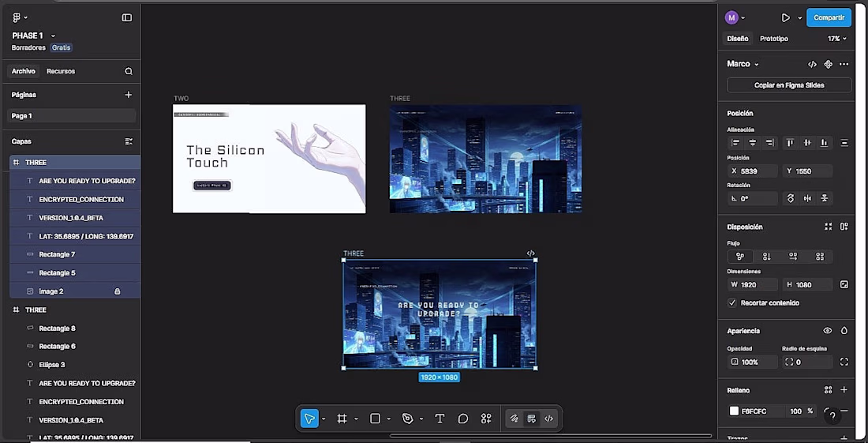
Task: Rotate 90 degrees icon
Action: point(791,198)
